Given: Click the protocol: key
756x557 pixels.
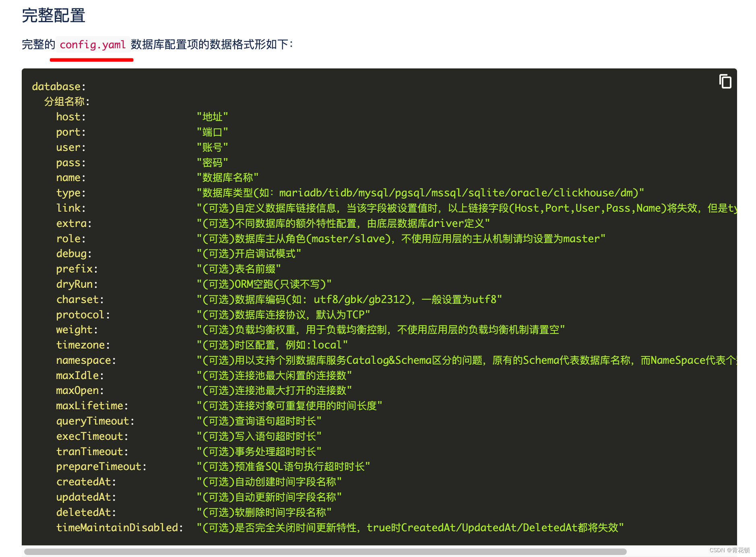Looking at the screenshot, I should (x=83, y=315).
